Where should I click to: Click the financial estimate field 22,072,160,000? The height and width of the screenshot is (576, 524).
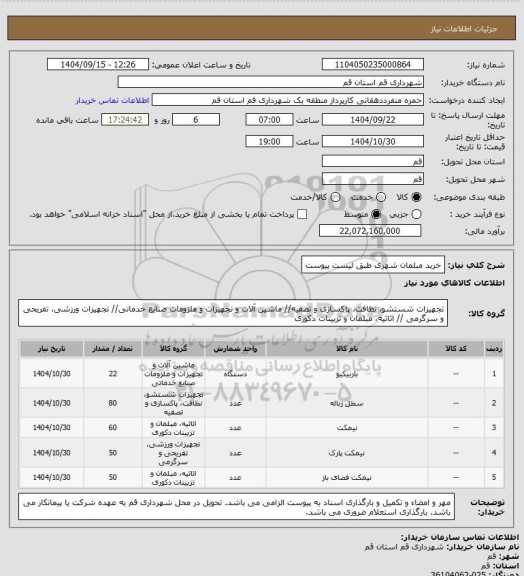pyautogui.click(x=370, y=231)
